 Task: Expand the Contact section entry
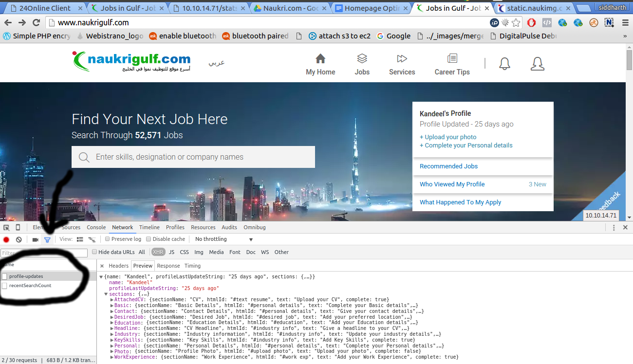(112, 311)
